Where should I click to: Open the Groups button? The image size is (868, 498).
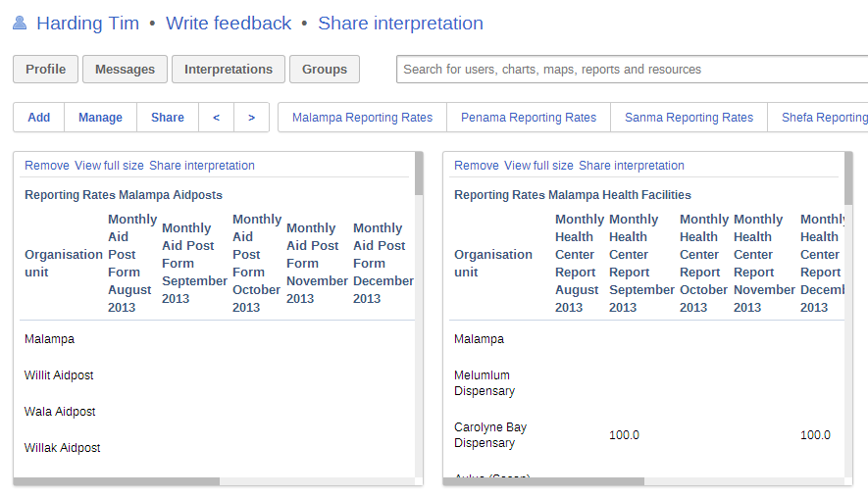[x=325, y=70]
